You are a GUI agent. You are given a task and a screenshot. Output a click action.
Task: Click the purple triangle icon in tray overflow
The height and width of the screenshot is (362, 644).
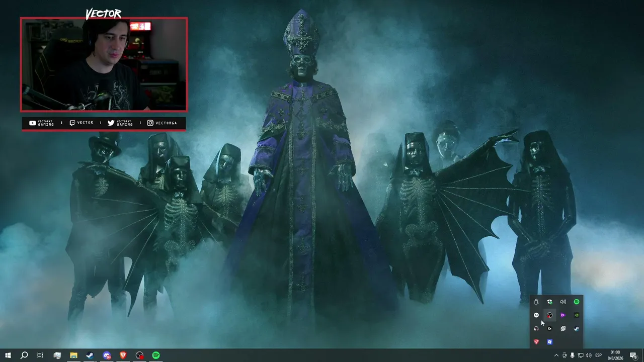[x=563, y=315]
